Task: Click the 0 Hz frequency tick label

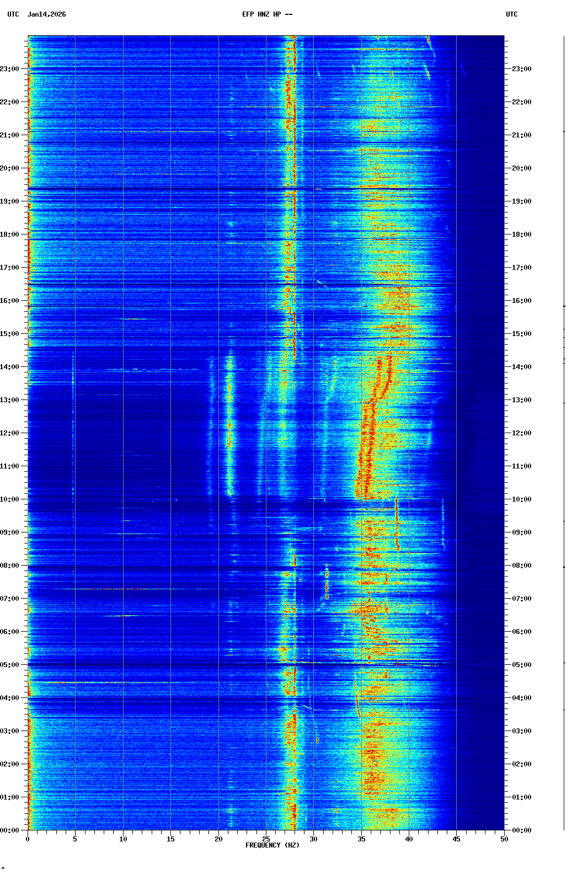Action: (x=28, y=839)
